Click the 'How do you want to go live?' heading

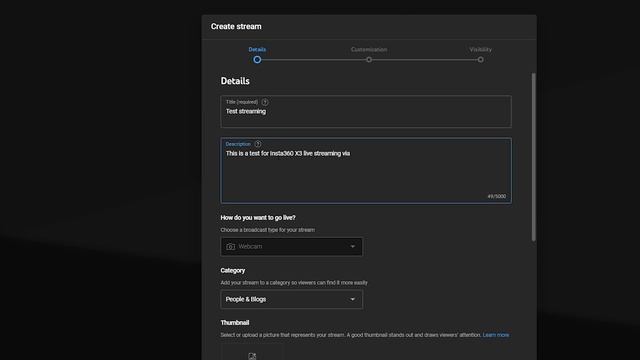pyautogui.click(x=258, y=218)
